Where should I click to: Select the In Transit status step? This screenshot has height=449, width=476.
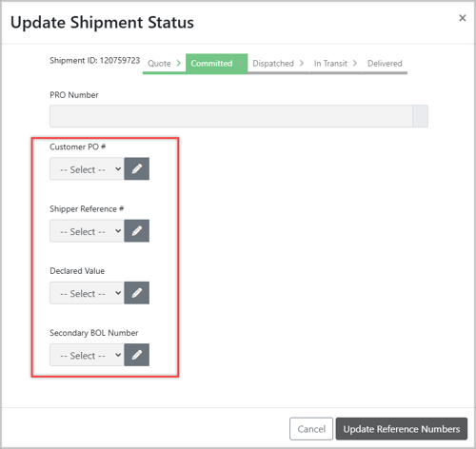(330, 64)
